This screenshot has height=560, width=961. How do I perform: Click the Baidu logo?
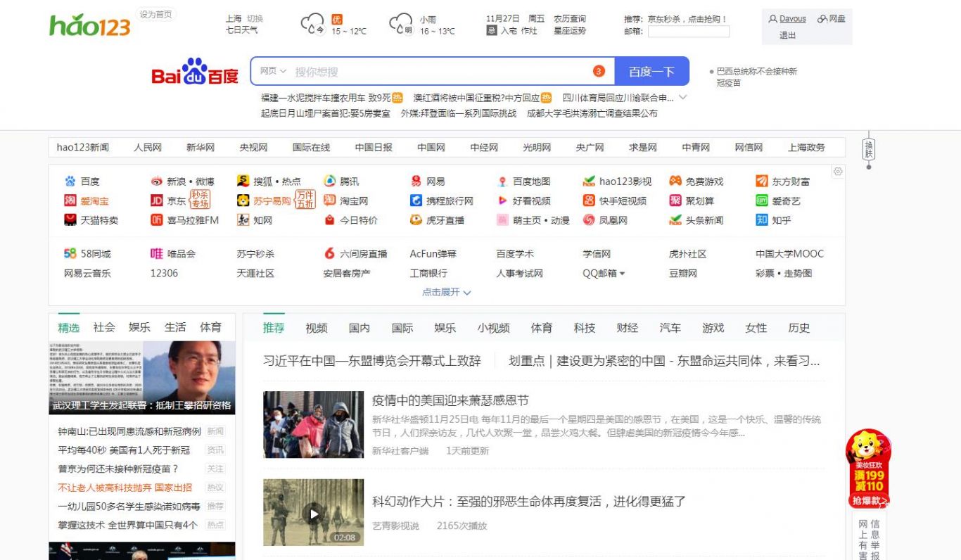click(195, 71)
